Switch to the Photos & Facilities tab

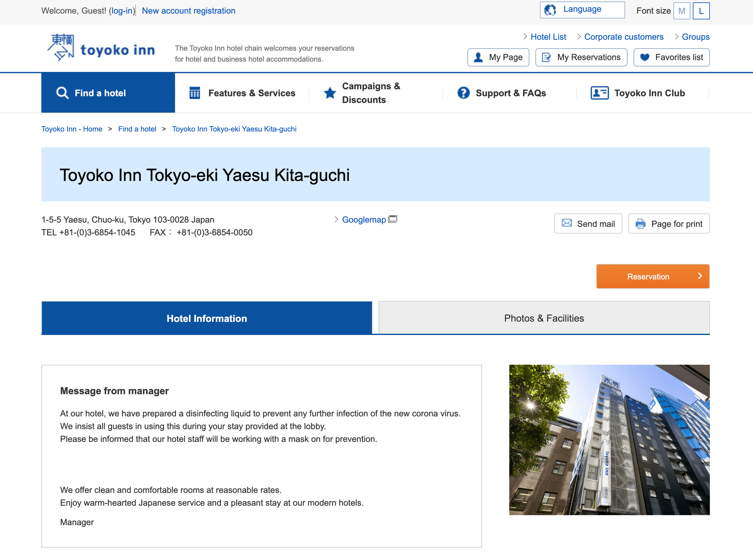pyautogui.click(x=544, y=318)
